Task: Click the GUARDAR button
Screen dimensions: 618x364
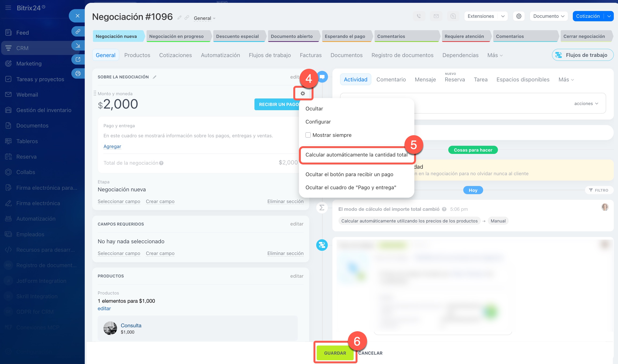Action: (x=335, y=353)
